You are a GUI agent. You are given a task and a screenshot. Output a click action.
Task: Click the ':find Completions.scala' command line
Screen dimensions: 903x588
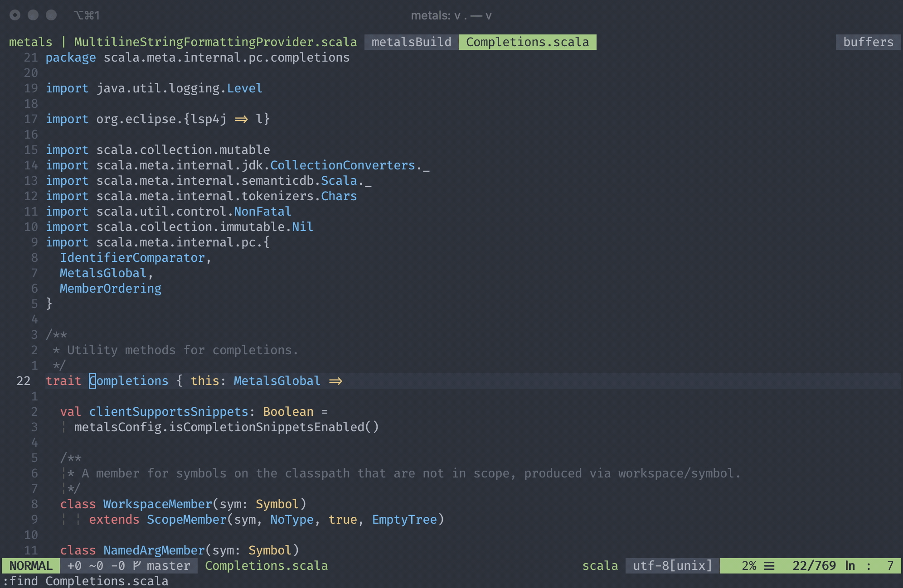click(x=86, y=581)
